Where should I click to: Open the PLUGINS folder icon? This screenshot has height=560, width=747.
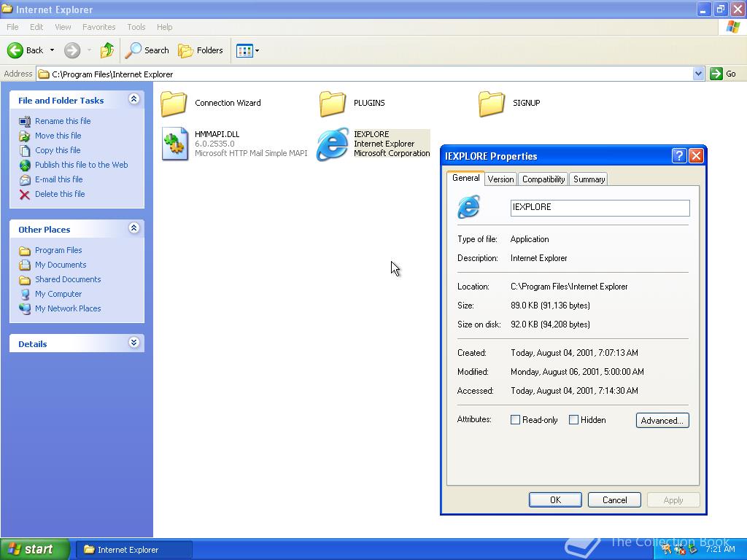(333, 104)
